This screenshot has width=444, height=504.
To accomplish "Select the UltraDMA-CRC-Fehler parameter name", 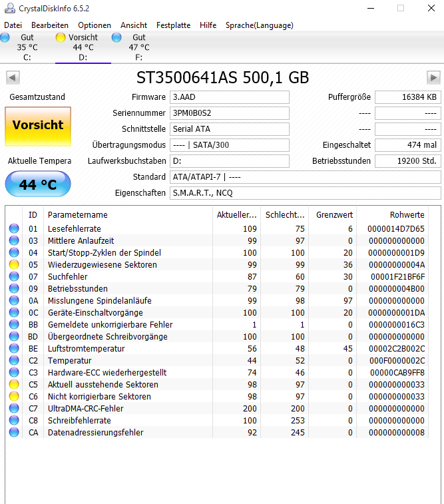I will [85, 408].
